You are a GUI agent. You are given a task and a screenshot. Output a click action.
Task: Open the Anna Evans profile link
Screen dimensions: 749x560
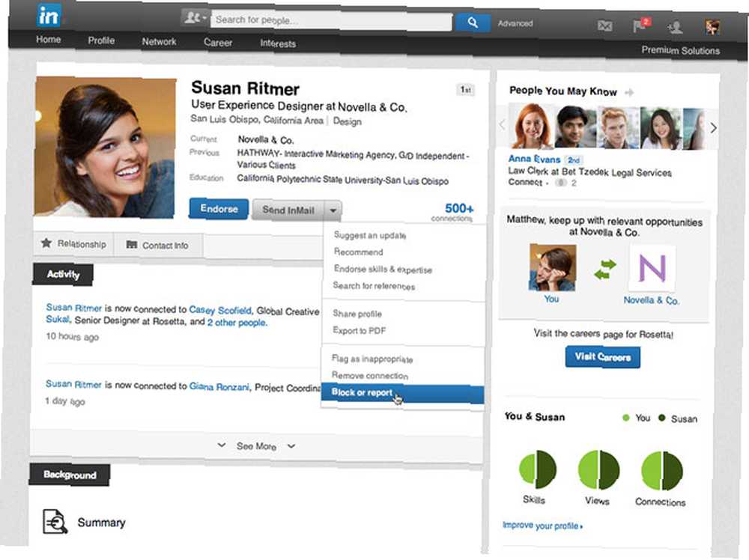click(x=534, y=159)
